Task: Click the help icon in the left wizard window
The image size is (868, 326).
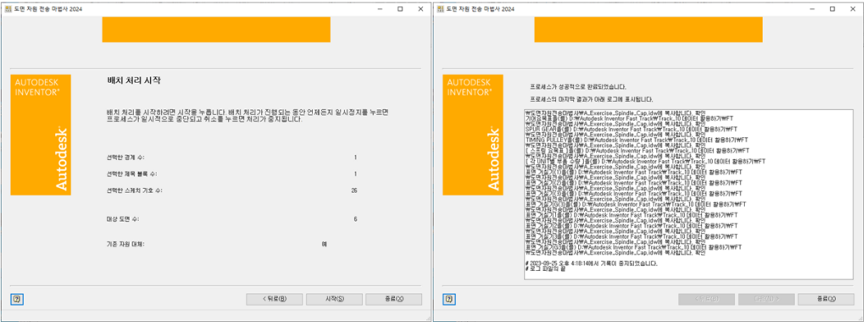Action: (x=17, y=299)
